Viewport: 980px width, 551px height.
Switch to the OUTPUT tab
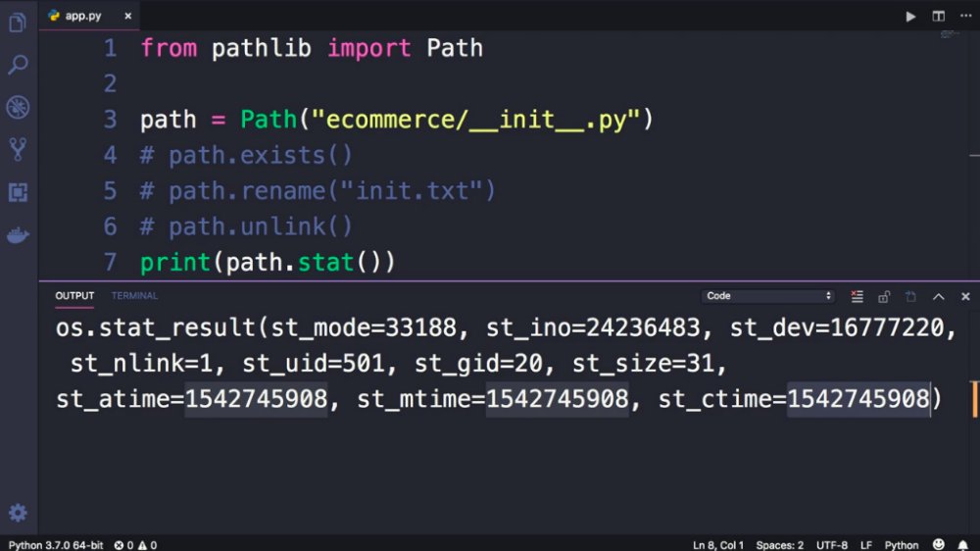tap(74, 296)
